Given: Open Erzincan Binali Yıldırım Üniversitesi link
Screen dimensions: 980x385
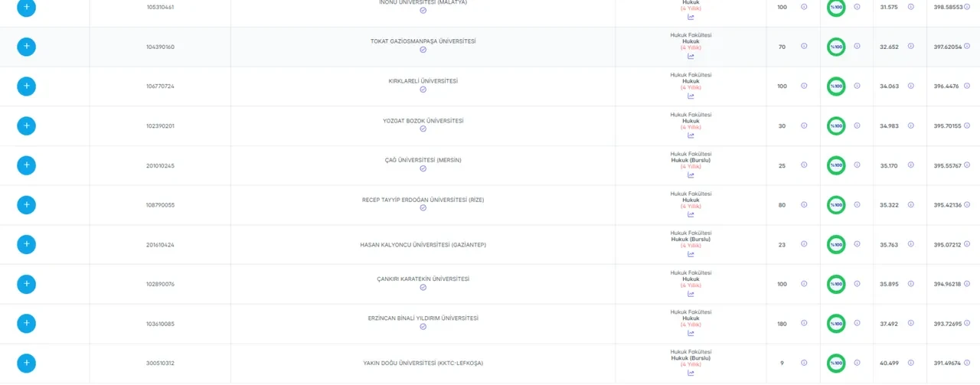Looking at the screenshot, I should click(x=423, y=318).
